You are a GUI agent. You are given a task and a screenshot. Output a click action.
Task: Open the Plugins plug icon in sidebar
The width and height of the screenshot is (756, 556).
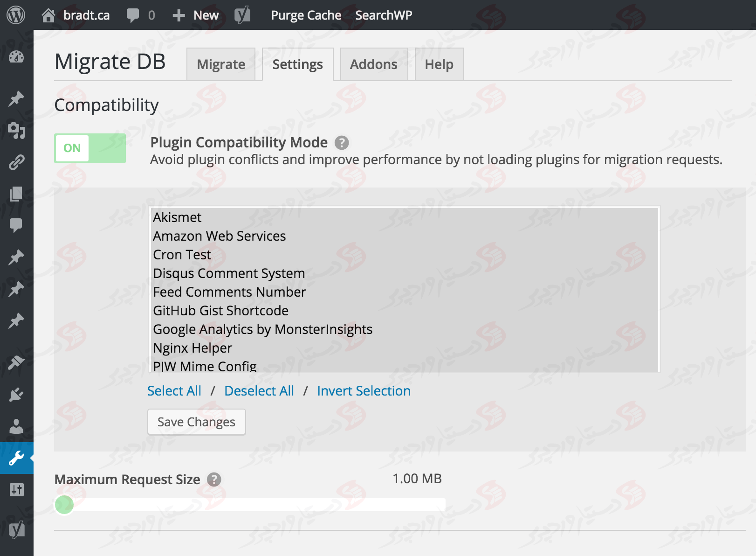click(16, 395)
